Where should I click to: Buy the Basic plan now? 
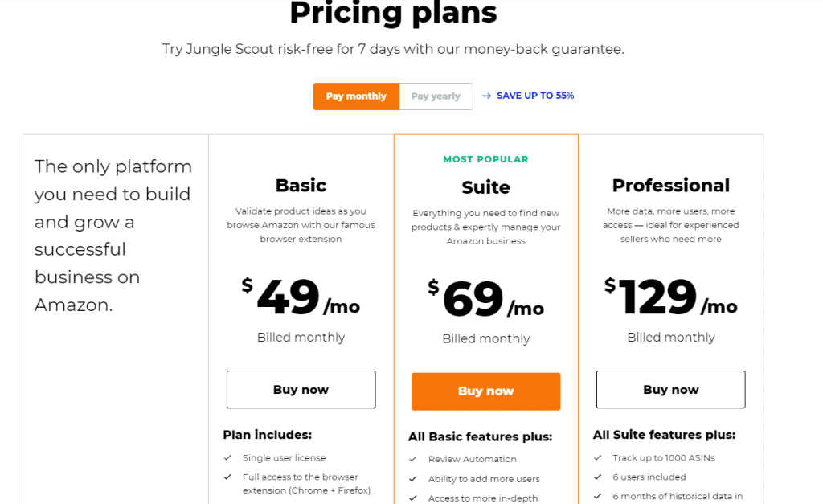tap(301, 390)
